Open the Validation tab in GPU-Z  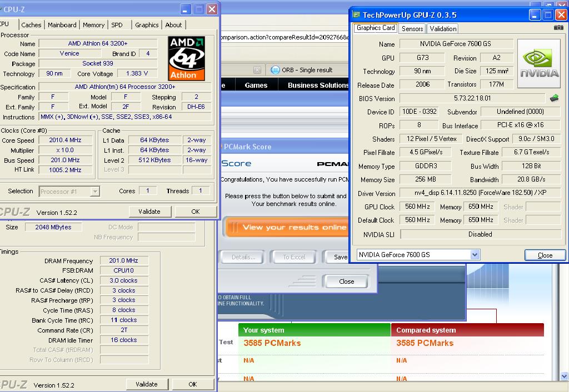click(x=443, y=28)
